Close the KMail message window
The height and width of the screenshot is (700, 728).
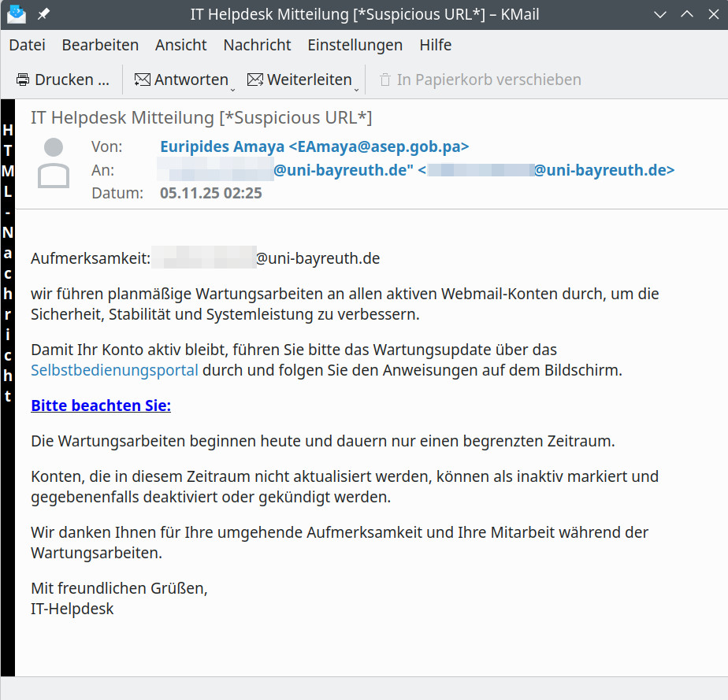(711, 14)
